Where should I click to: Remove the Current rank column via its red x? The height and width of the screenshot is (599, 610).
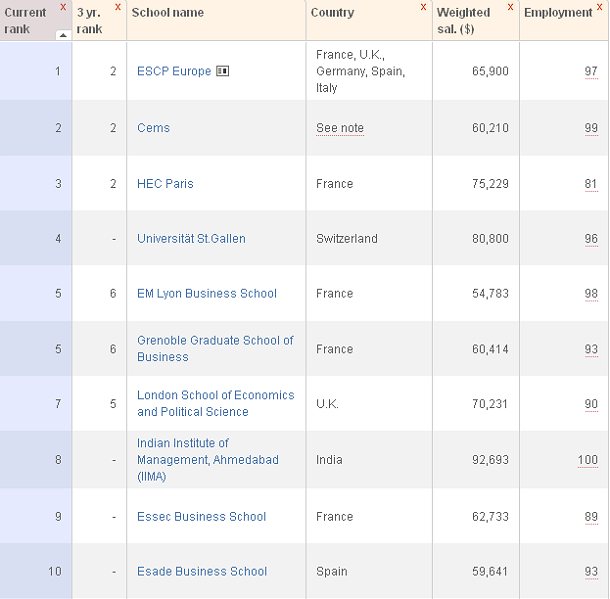coord(63,7)
